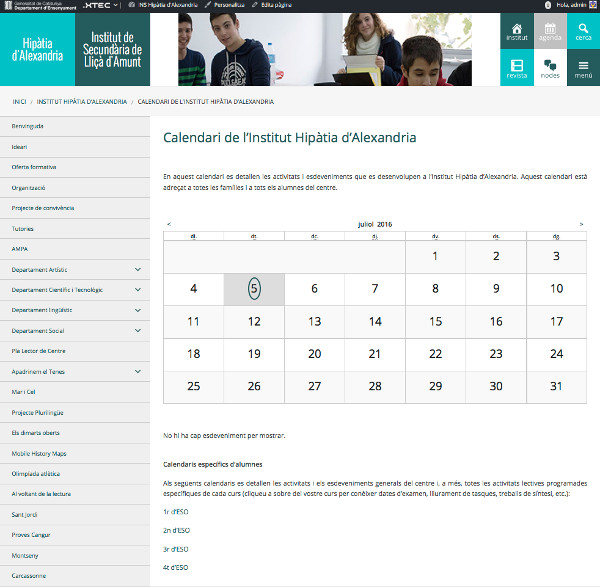Viewport: 600px width, 587px height.
Task: Expand the Departament Artístic submenu
Action: (x=137, y=269)
